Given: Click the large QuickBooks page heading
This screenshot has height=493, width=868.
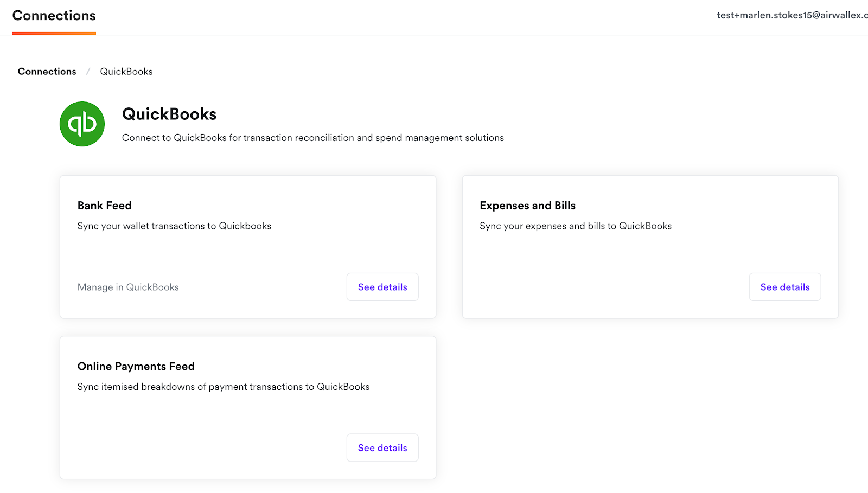Looking at the screenshot, I should 169,114.
